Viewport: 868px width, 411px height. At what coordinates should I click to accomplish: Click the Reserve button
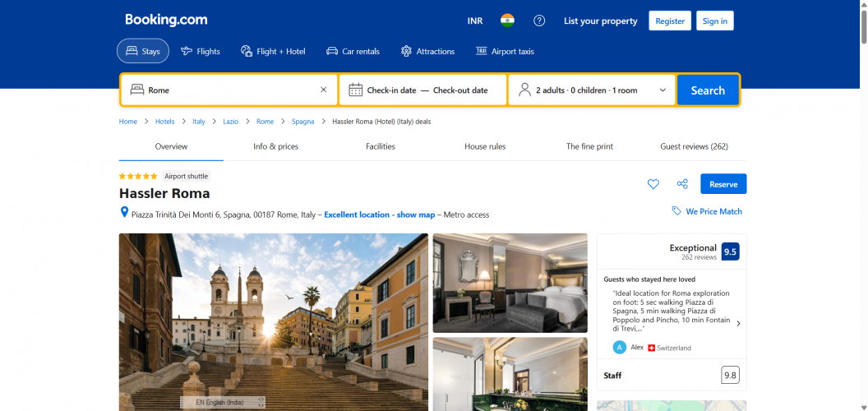tap(723, 184)
